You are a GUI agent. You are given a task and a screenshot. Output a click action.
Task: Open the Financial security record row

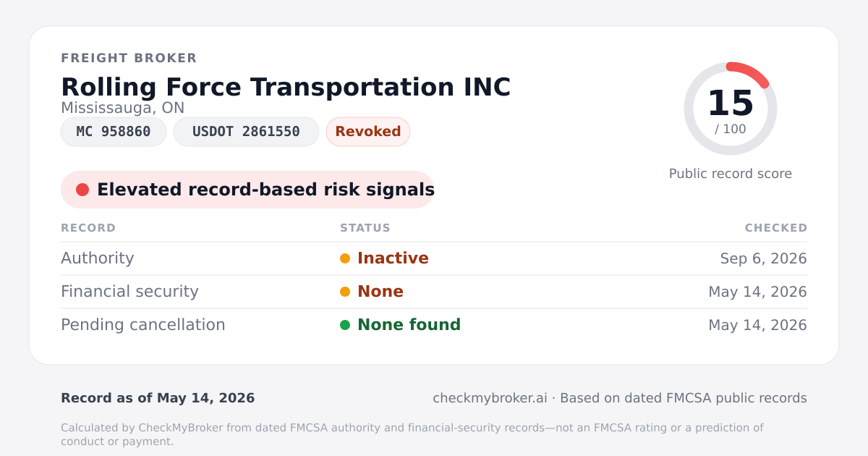[434, 292]
